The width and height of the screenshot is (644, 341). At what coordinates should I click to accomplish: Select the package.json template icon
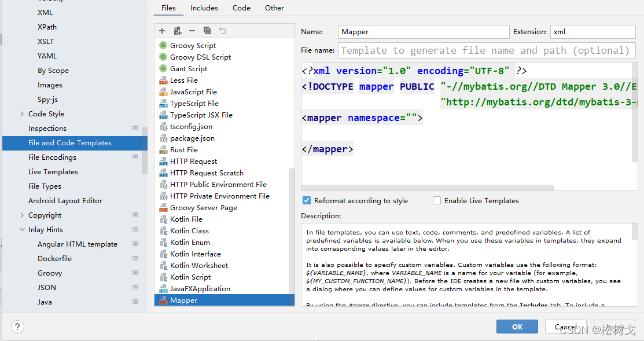click(x=163, y=138)
